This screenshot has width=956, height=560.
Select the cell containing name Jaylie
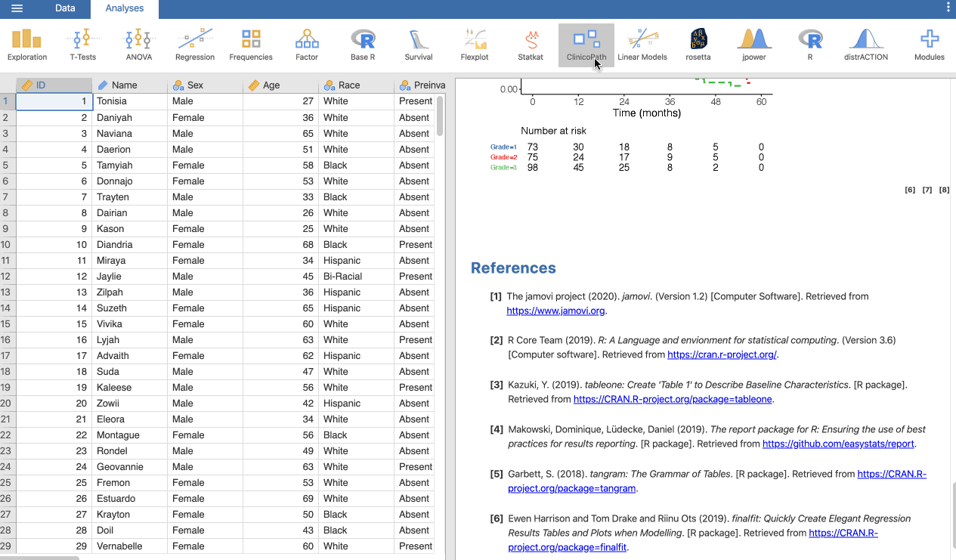click(129, 276)
